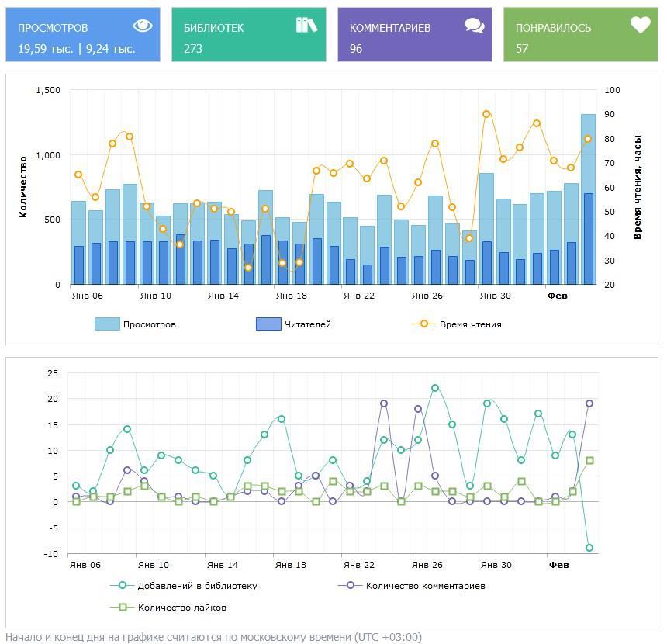Click the speech bubbles icon on Комментариев card

click(x=475, y=26)
